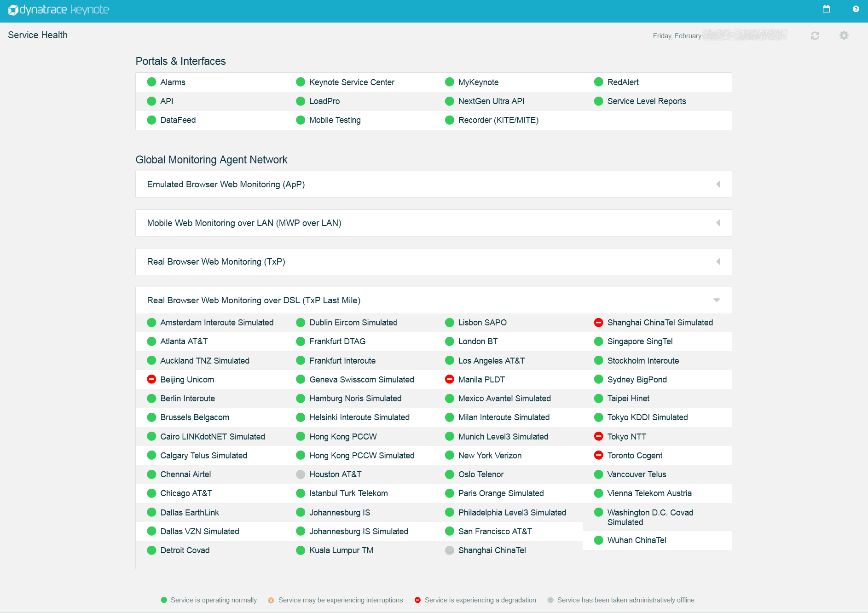Select Istanbul Turk Telekom
This screenshot has width=868, height=613.
(348, 493)
